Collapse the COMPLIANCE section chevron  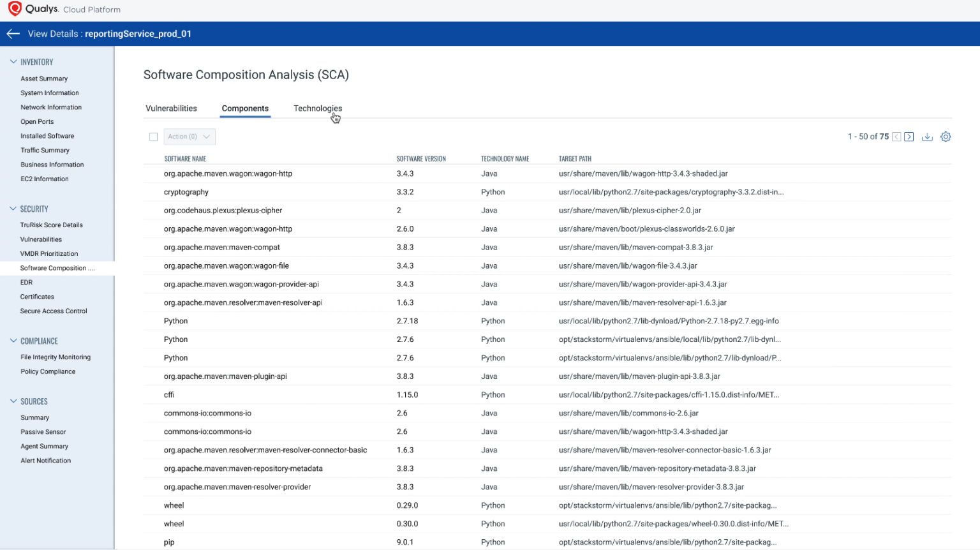12,340
